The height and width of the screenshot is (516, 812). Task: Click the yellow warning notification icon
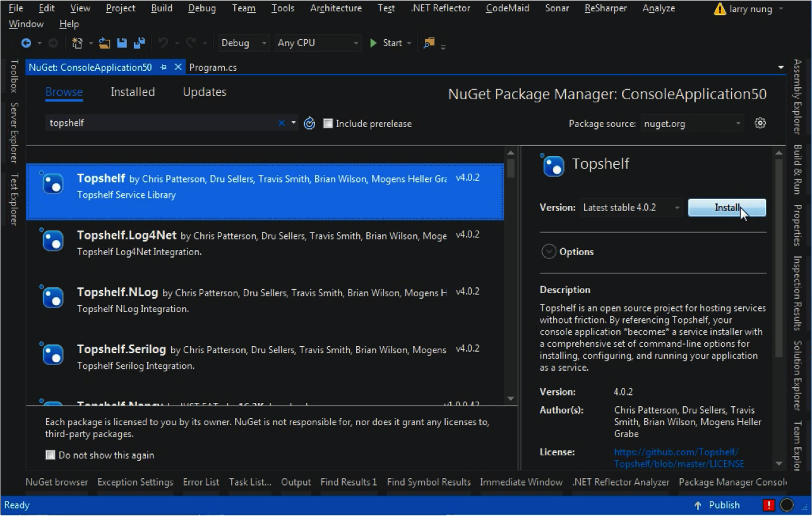click(x=719, y=9)
